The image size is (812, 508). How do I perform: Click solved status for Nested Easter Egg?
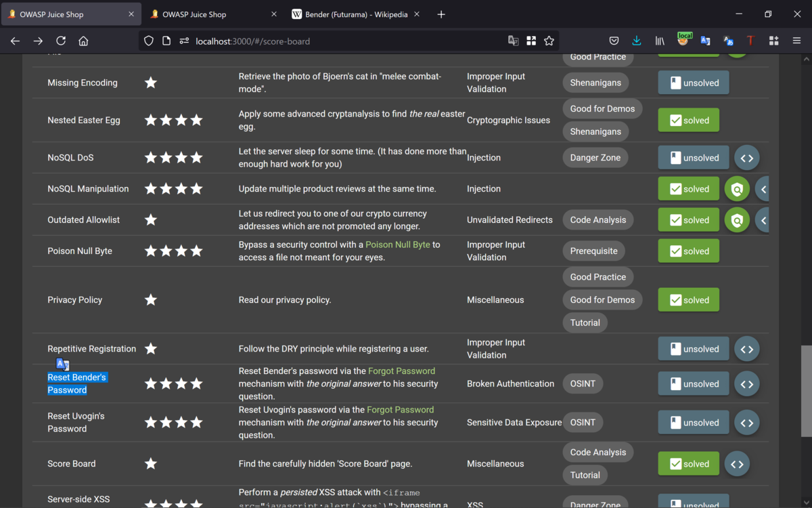pos(689,120)
